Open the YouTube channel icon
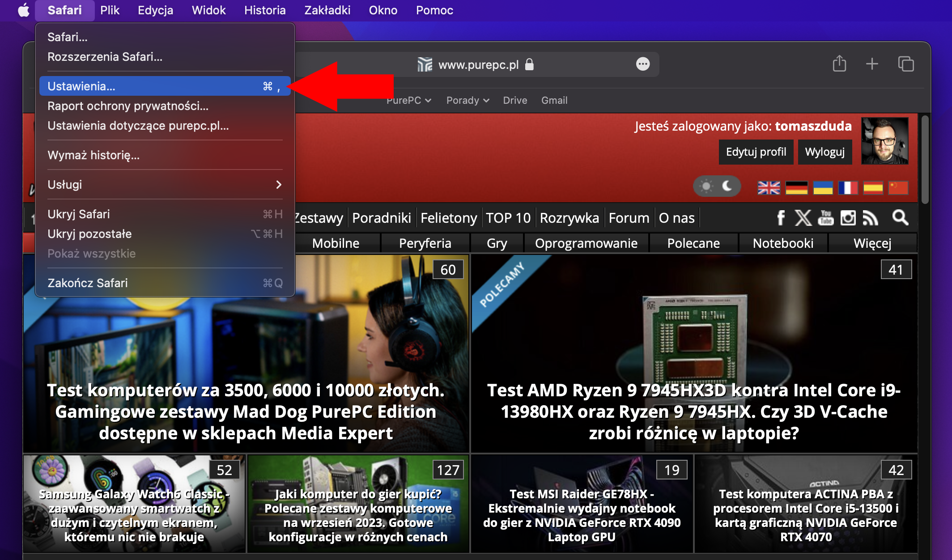Image resolution: width=952 pixels, height=560 pixels. [825, 218]
